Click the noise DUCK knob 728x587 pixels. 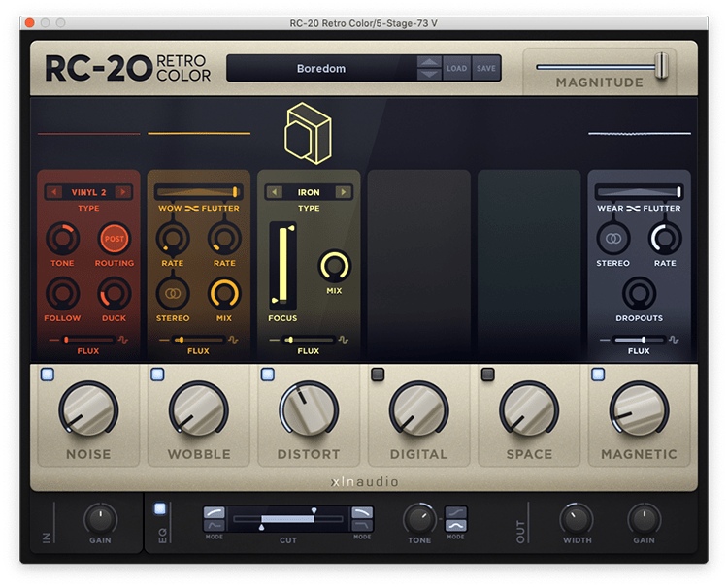[x=115, y=293]
